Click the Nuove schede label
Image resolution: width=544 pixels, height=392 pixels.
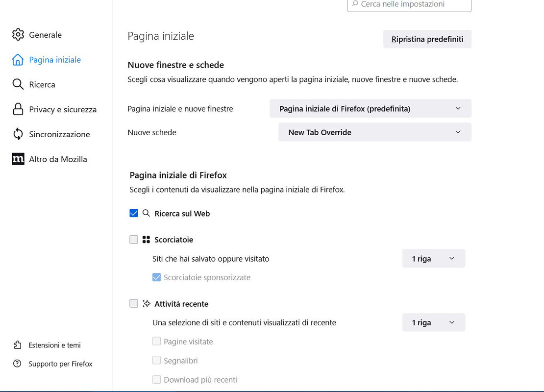click(x=152, y=132)
